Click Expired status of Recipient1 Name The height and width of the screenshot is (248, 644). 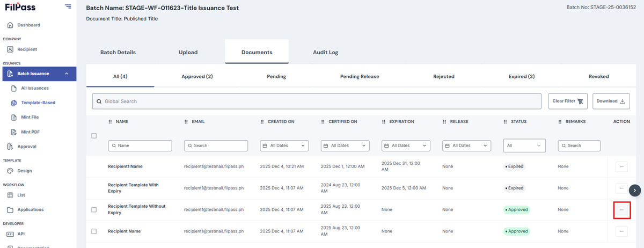[515, 166]
